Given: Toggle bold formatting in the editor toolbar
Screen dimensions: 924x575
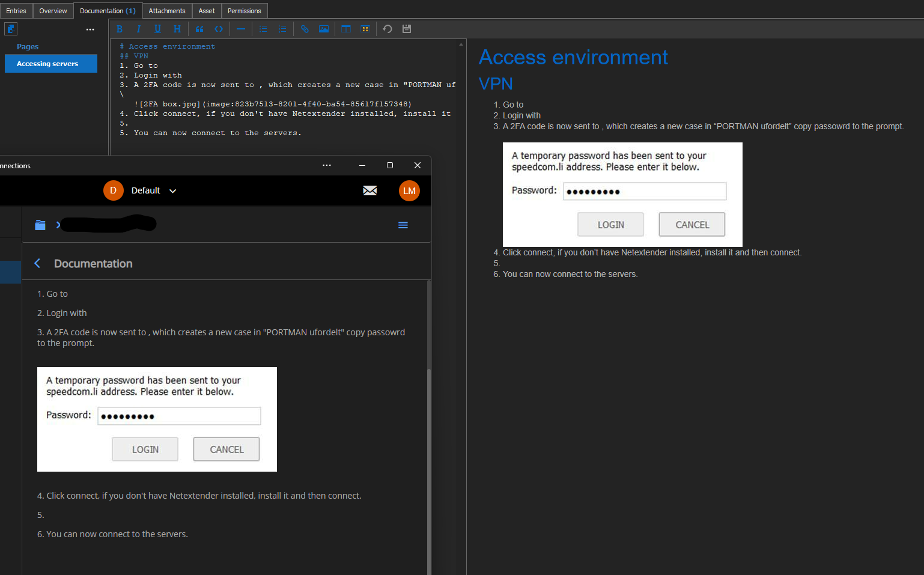Looking at the screenshot, I should coord(120,29).
